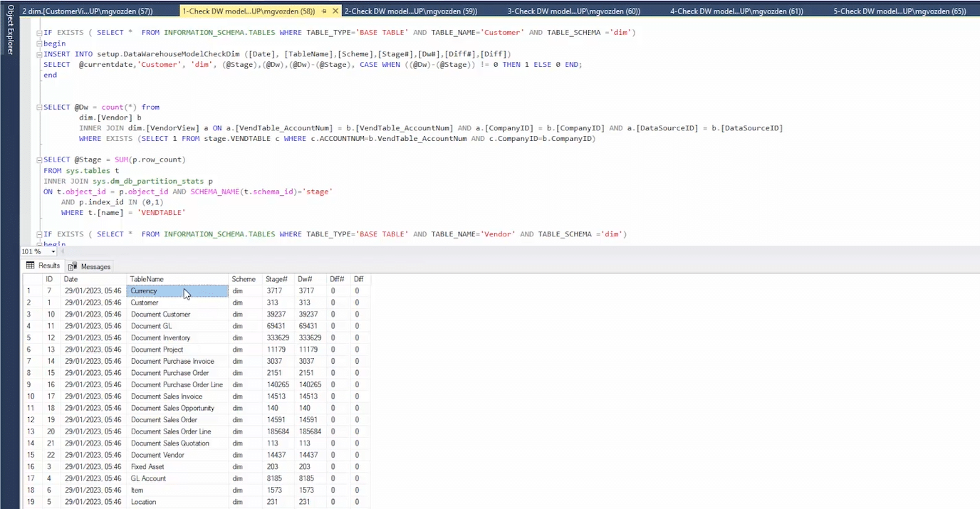The image size is (980, 509).
Task: Switch to the 5-Check DW model tab
Action: [900, 11]
